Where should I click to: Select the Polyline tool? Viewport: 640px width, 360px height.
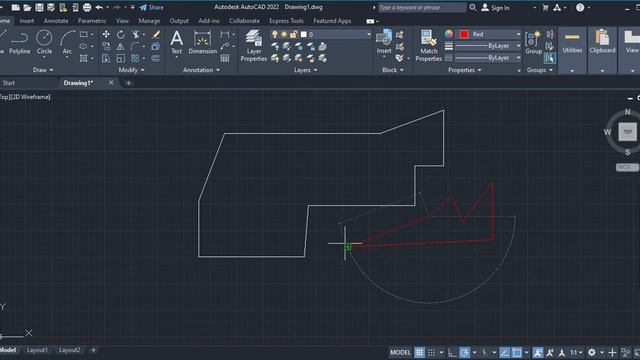point(19,43)
